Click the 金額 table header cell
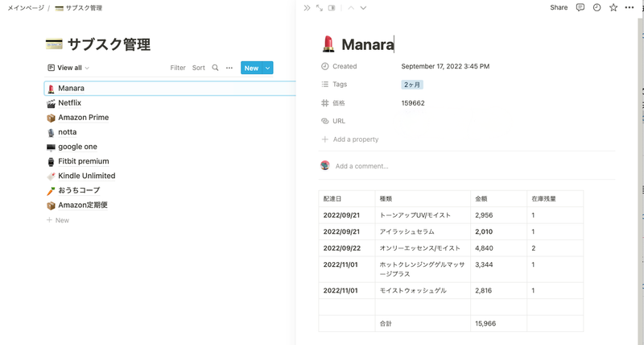This screenshot has height=345, width=644. (498, 198)
